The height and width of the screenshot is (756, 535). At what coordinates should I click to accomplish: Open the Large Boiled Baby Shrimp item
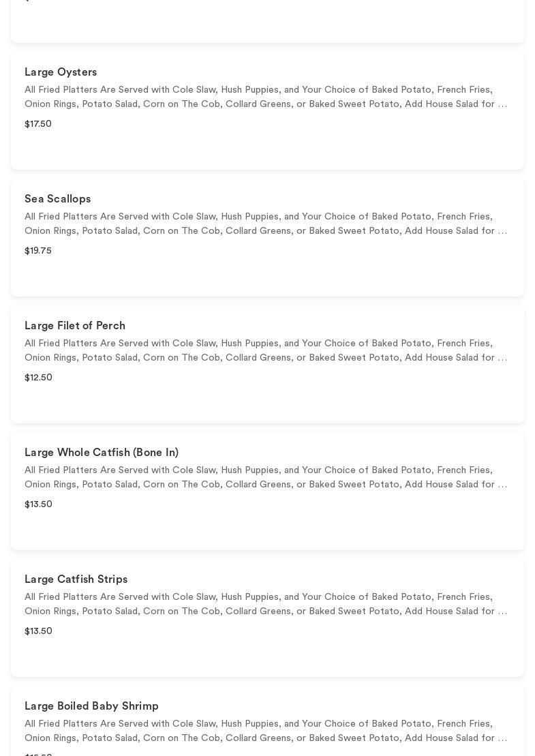[91, 706]
